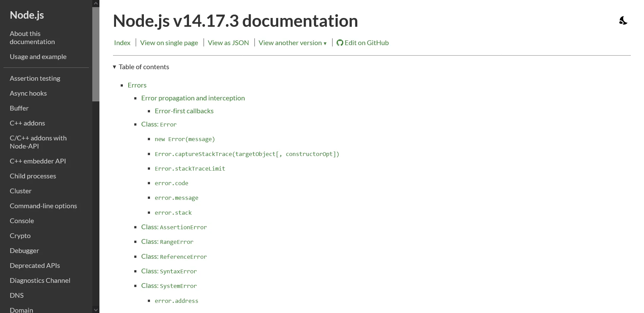Go to Error.stackTraceLimit
This screenshot has width=644, height=313.
tap(190, 169)
